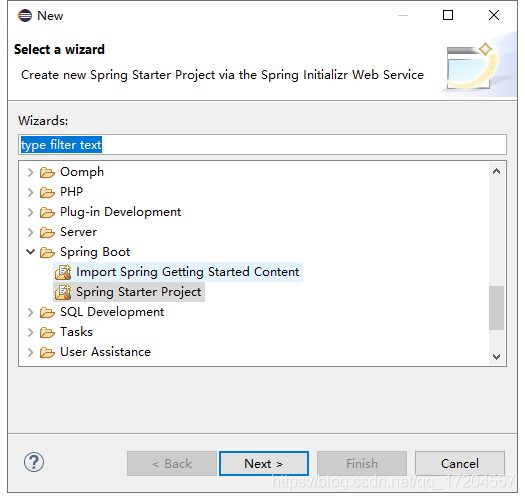Select the Plug-in Development row label
The width and height of the screenshot is (525, 500).
(121, 212)
